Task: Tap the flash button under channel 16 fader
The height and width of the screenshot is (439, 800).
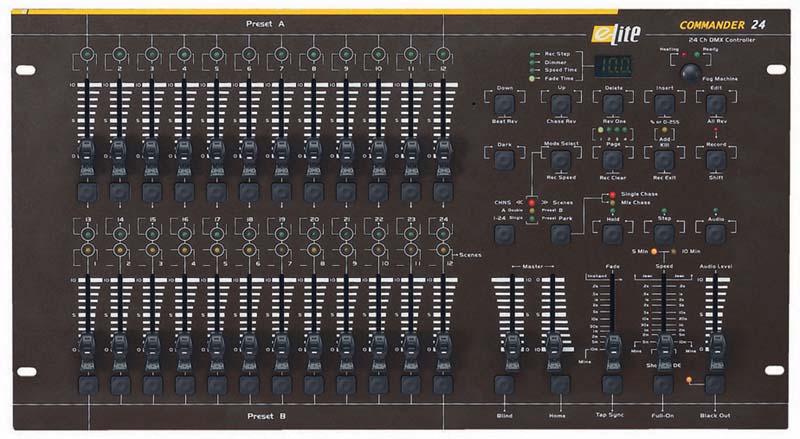Action: point(185,385)
